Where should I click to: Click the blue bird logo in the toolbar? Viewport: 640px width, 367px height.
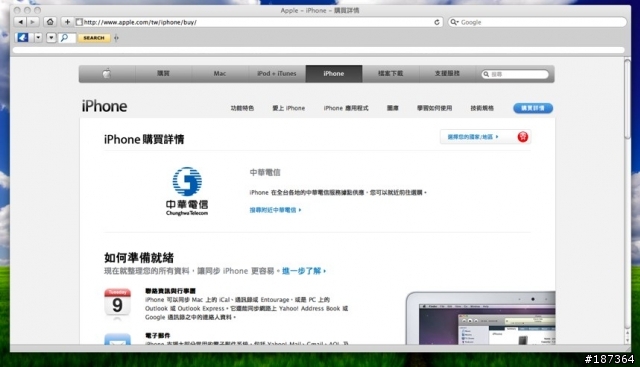(x=22, y=38)
